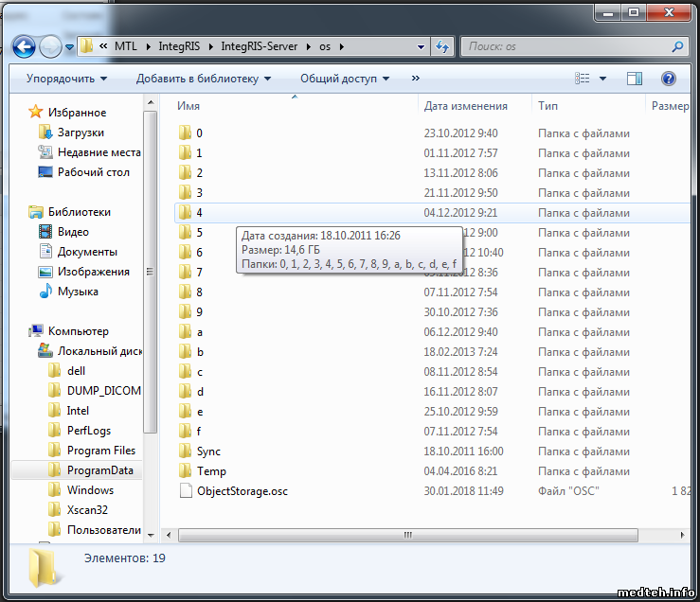This screenshot has height=602, width=700.
Task: Show hidden toolbar commands via double chevron
Action: (416, 79)
